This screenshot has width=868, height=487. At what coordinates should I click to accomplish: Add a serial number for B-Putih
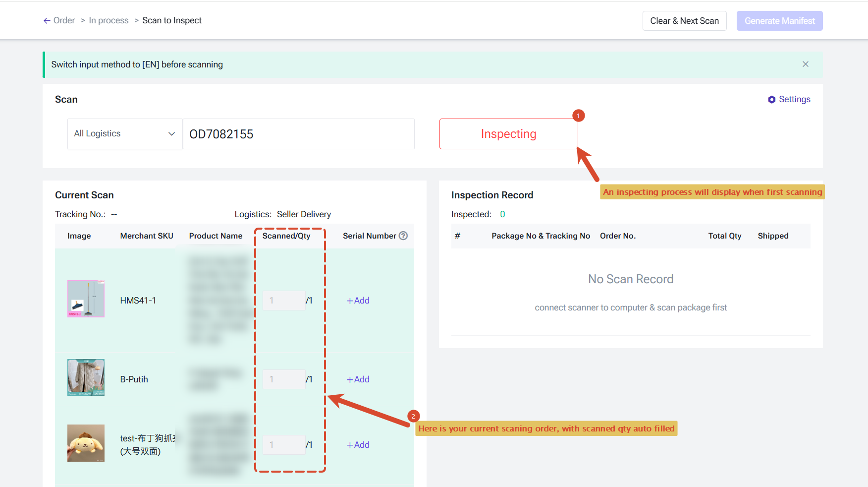point(358,379)
